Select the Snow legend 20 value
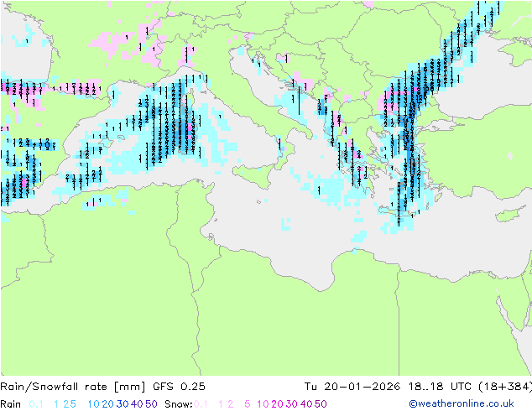The width and height of the screenshot is (532, 411). pyautogui.click(x=277, y=404)
